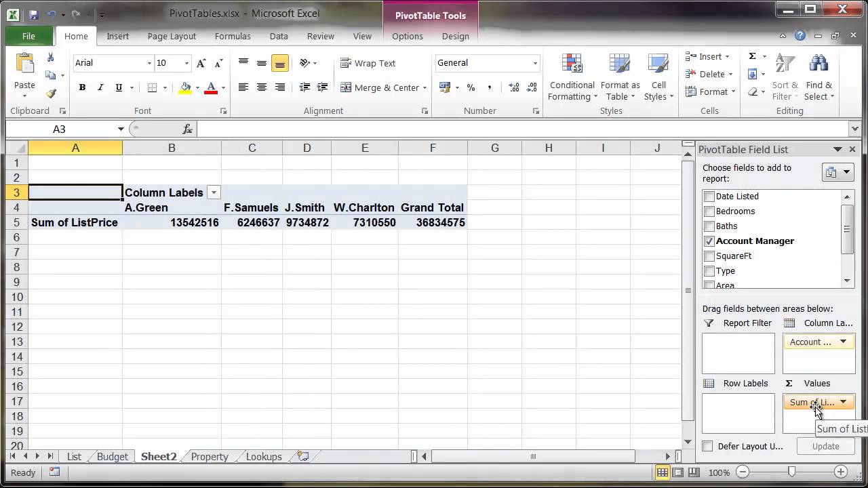The image size is (868, 488).
Task: Click the Middle Align icon
Action: (262, 63)
